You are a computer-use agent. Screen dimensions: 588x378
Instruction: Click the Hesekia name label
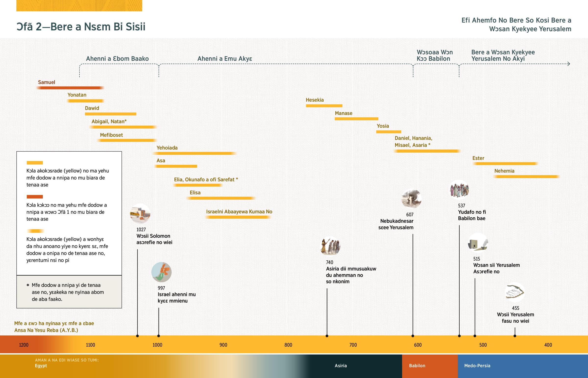click(315, 100)
